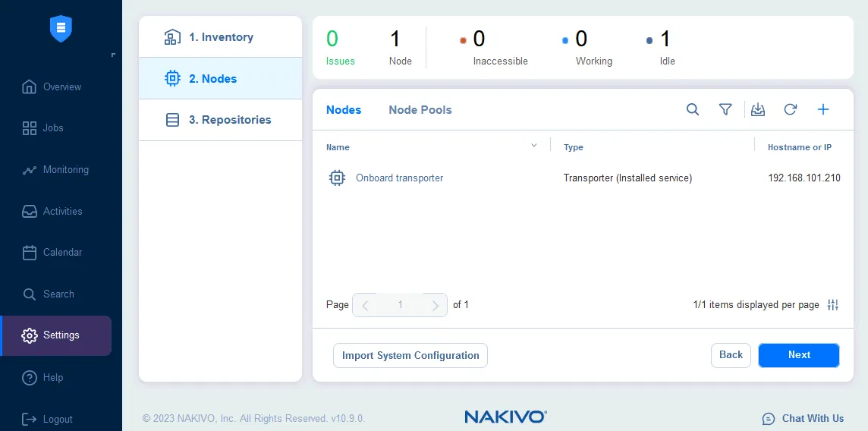Select the Nodes tab
Screen dimensions: 868x431
click(344, 110)
